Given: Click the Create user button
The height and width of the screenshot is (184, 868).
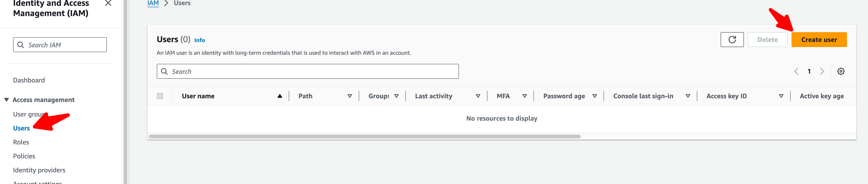Looking at the screenshot, I should coord(819,40).
